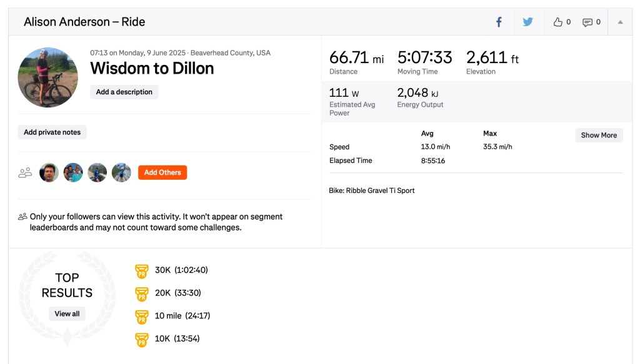Share activity via Twitter icon

pyautogui.click(x=527, y=22)
